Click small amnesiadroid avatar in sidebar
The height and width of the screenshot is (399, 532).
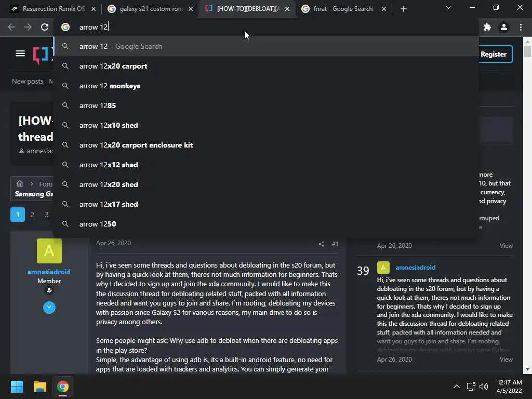(383, 268)
